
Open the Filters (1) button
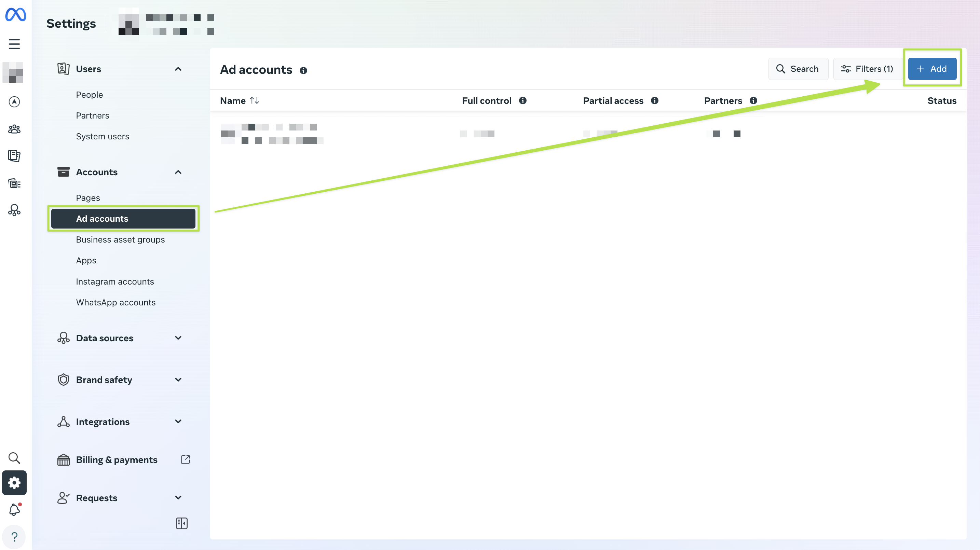(867, 69)
